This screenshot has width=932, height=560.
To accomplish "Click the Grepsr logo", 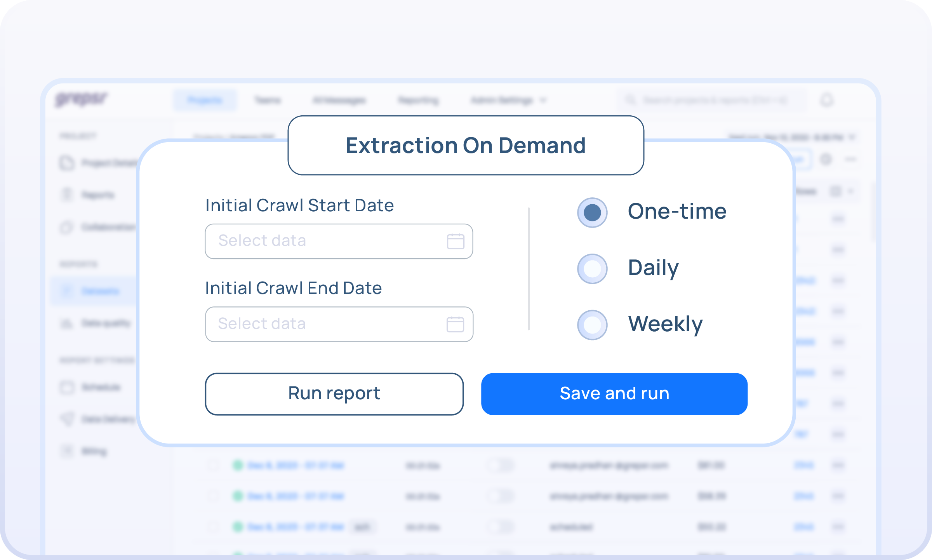I will (81, 99).
